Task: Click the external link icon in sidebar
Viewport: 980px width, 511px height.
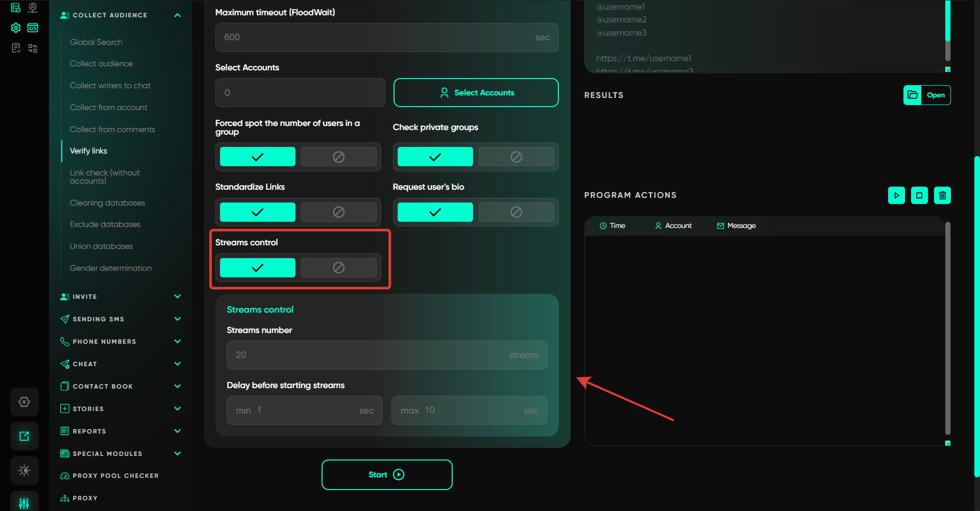Action: click(x=24, y=436)
